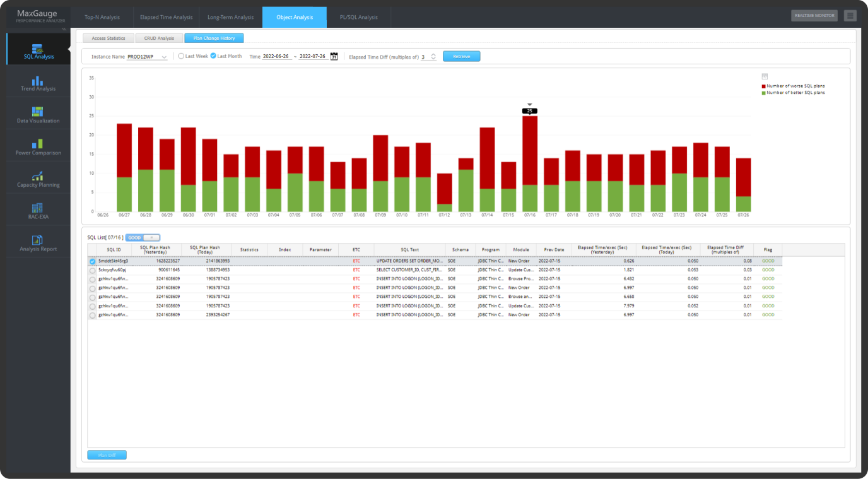Open the calendar date picker icon
868x479 pixels.
[x=334, y=56]
